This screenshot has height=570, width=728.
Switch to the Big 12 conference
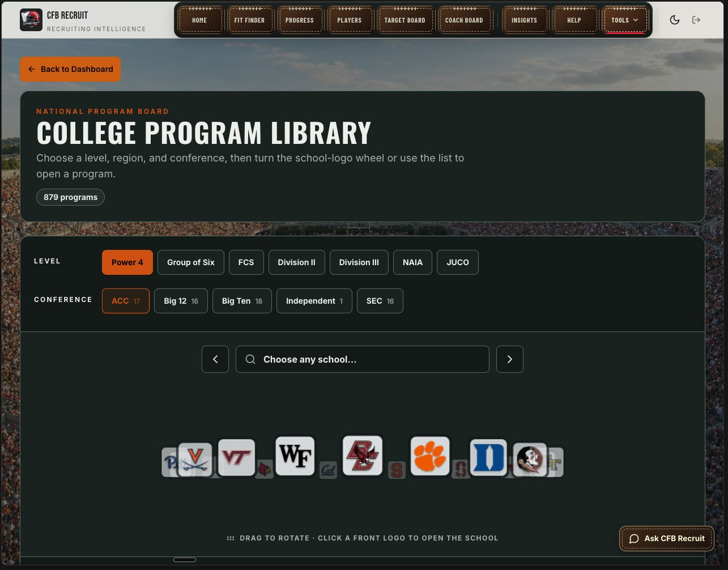coord(181,301)
